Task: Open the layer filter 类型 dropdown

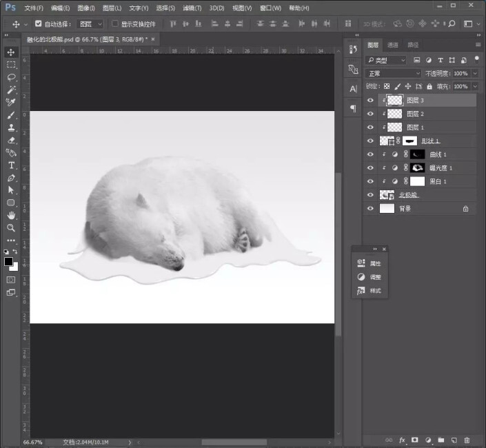Action: (386, 60)
